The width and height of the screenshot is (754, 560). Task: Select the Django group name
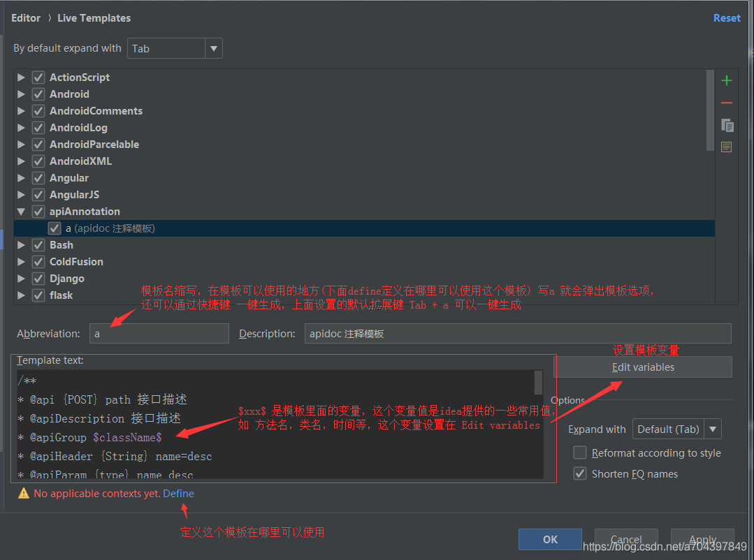coord(67,279)
